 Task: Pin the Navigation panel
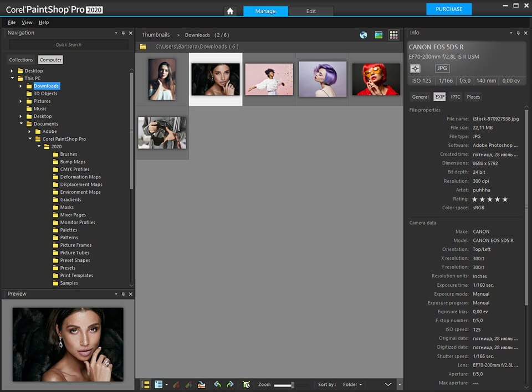pos(122,33)
